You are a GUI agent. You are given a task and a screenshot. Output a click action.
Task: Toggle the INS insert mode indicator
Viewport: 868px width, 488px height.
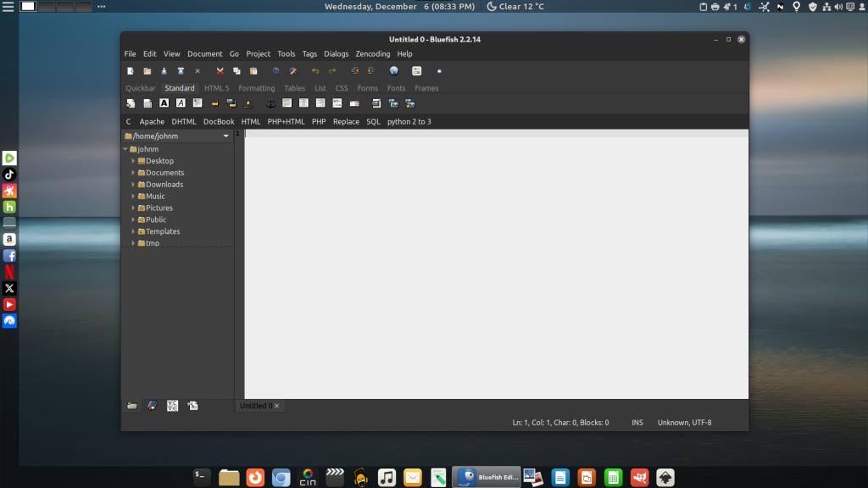pos(637,422)
